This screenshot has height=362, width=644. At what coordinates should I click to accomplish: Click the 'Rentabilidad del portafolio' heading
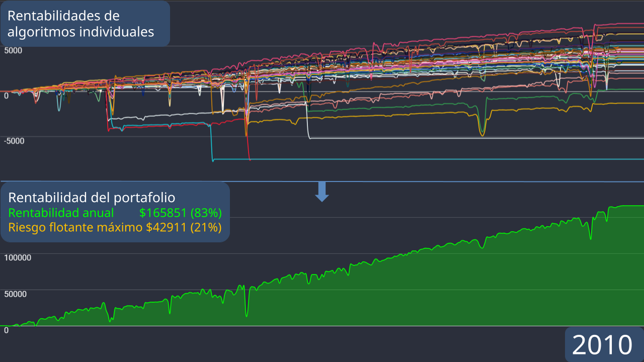[x=92, y=197]
